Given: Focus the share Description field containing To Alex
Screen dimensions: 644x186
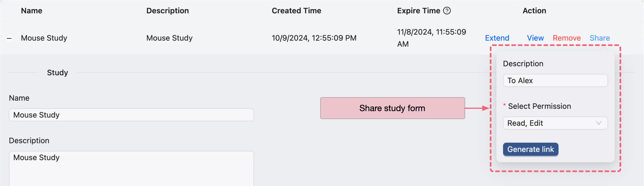Looking at the screenshot, I should pyautogui.click(x=555, y=80).
